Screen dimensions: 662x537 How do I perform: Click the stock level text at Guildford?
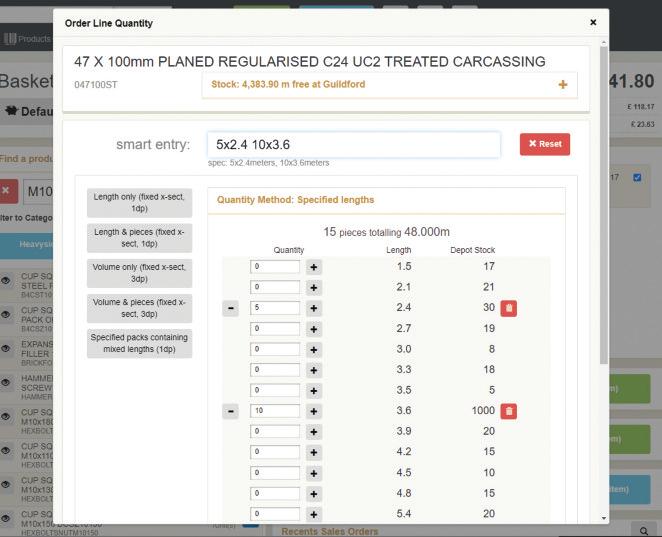[288, 84]
